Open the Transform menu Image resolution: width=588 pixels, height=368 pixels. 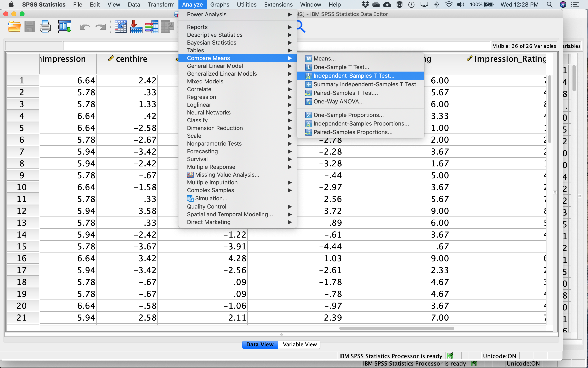point(161,5)
